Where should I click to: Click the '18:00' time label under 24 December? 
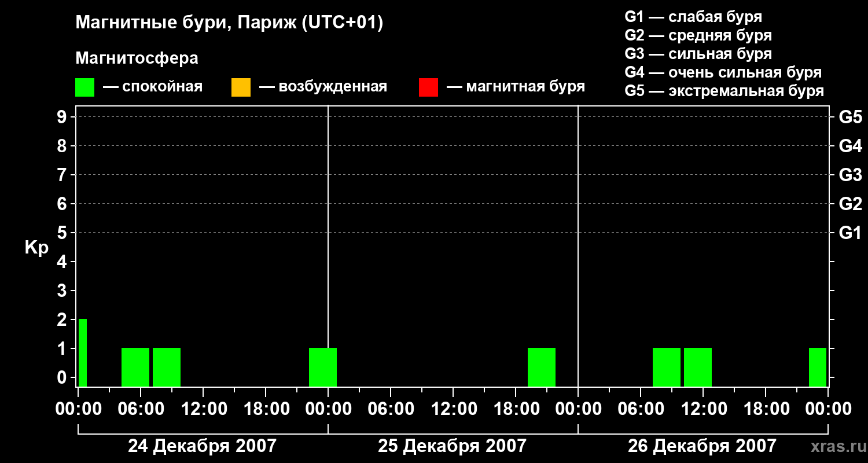(266, 409)
